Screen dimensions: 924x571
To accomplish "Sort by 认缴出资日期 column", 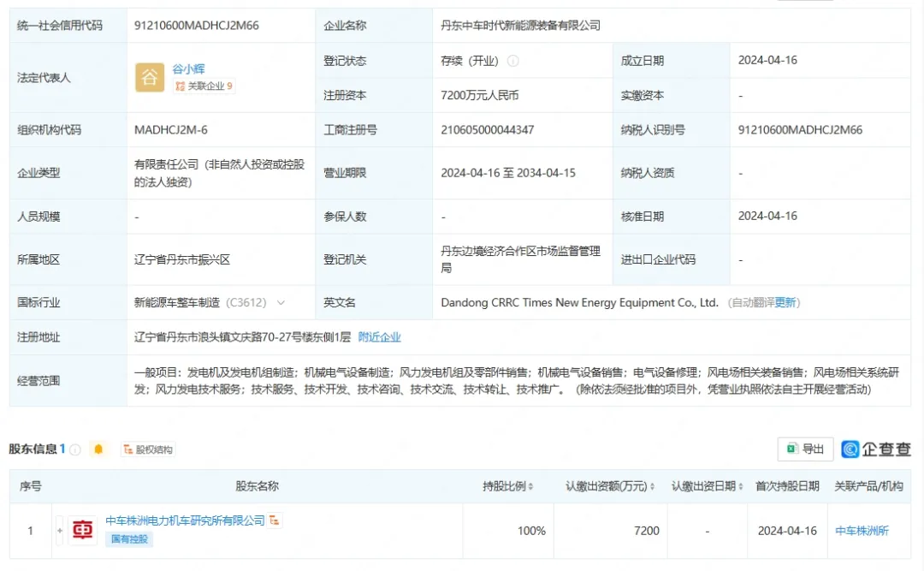I will 740,486.
